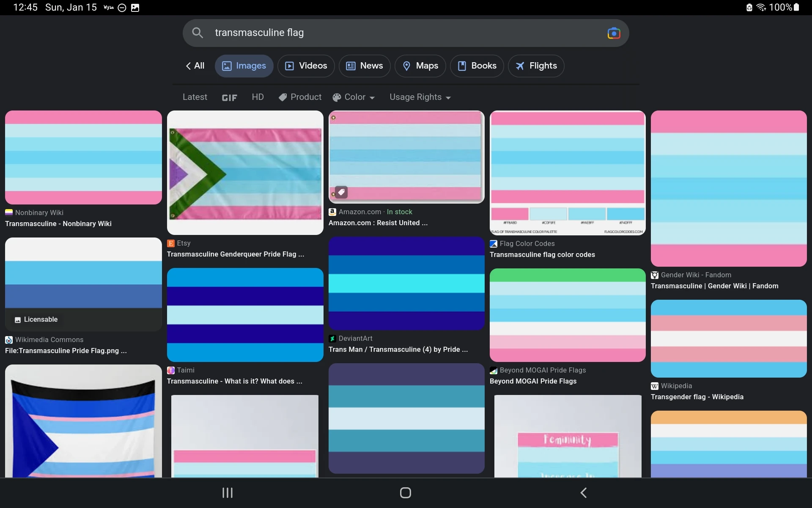
Task: Tap the product tag icon on the Amazon image
Action: point(341,192)
